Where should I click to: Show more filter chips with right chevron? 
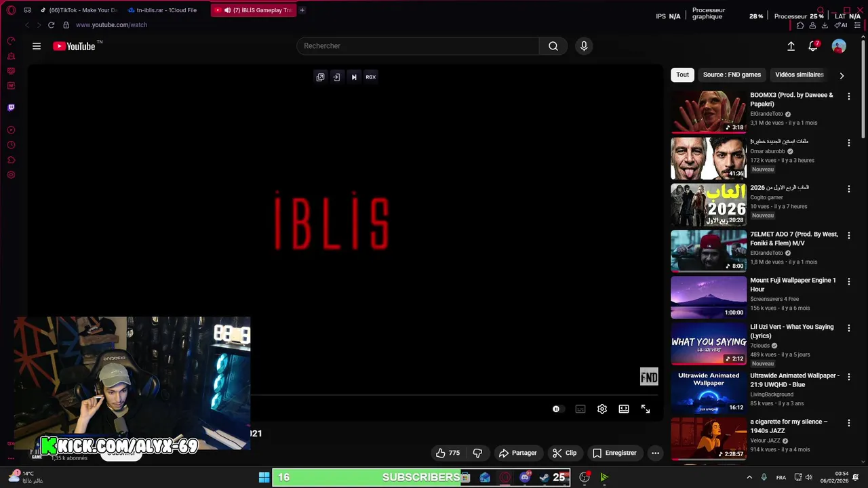click(842, 75)
